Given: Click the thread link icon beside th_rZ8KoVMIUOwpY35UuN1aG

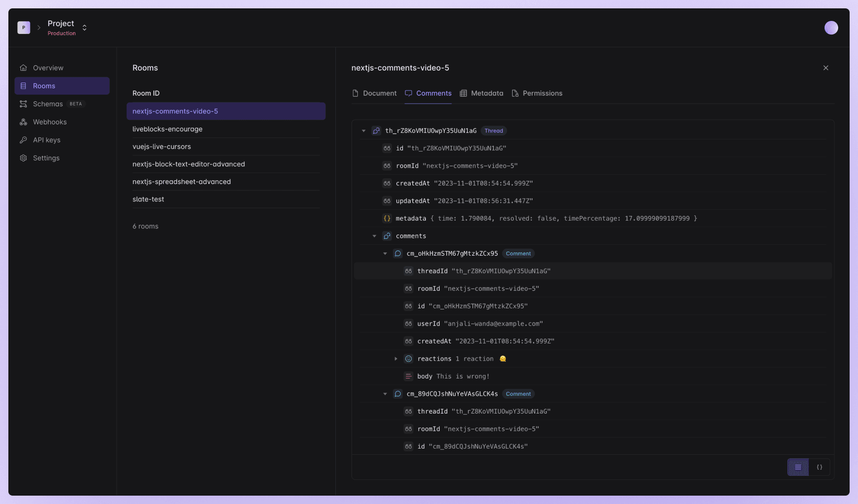Looking at the screenshot, I should click(376, 131).
